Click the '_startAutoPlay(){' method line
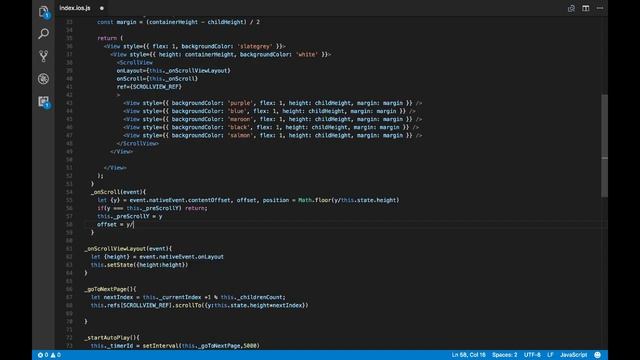The image size is (640, 360). [112, 338]
